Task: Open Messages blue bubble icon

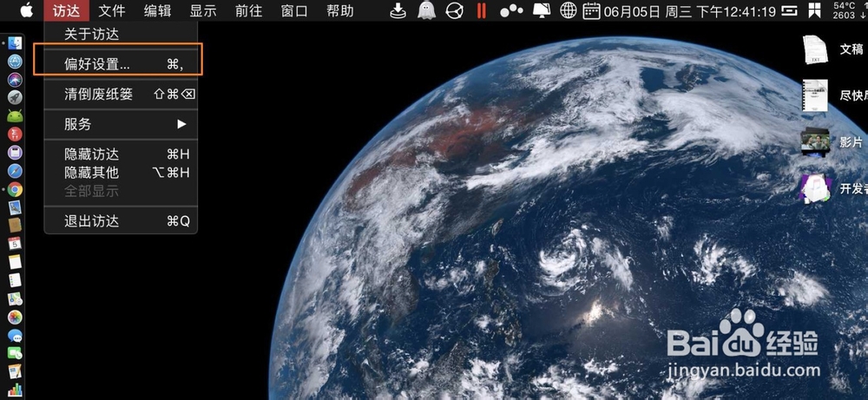Action: pyautogui.click(x=15, y=335)
